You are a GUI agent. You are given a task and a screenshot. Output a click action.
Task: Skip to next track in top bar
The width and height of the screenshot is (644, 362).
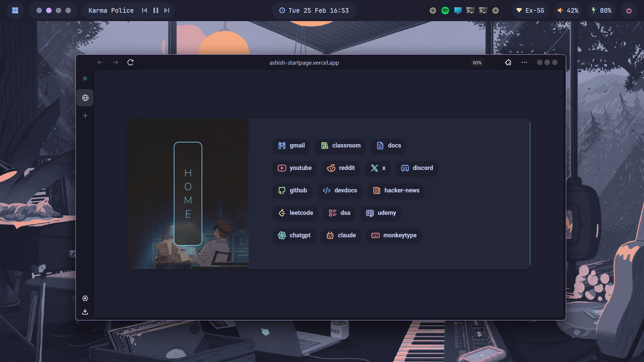tap(167, 10)
